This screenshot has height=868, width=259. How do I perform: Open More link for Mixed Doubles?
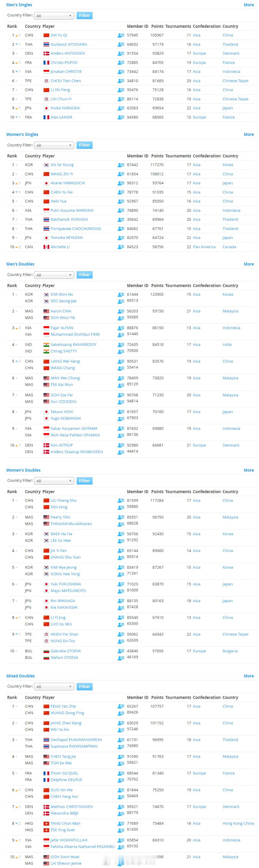[x=249, y=676]
